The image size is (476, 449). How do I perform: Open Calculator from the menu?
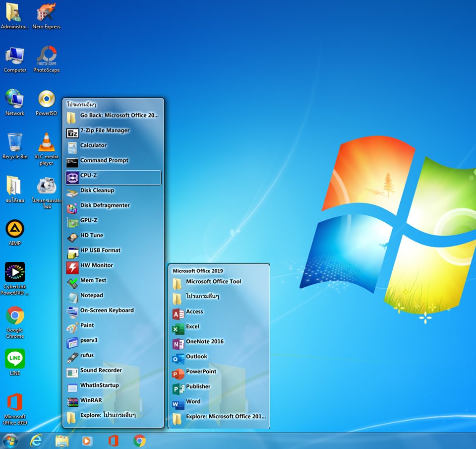pyautogui.click(x=113, y=148)
